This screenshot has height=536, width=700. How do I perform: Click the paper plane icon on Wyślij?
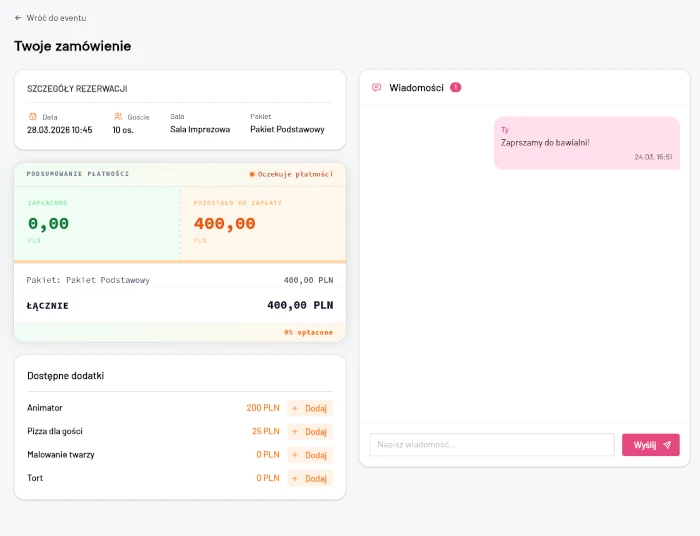coord(667,445)
